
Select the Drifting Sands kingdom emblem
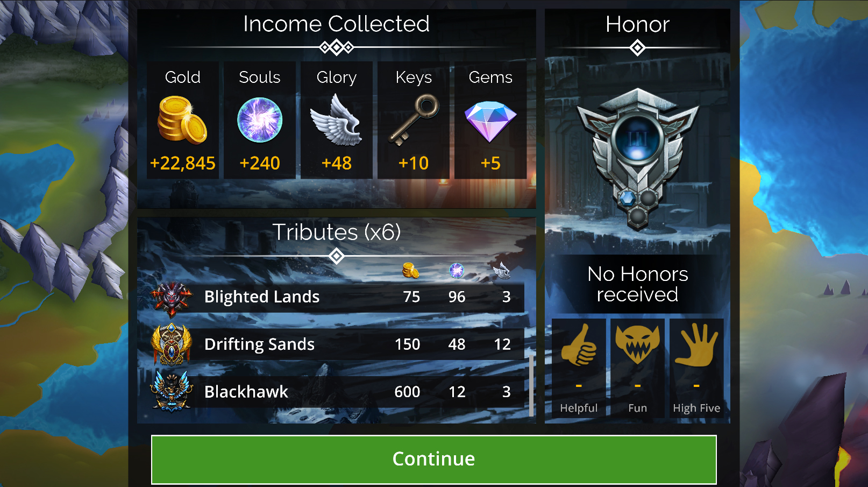pos(171,344)
